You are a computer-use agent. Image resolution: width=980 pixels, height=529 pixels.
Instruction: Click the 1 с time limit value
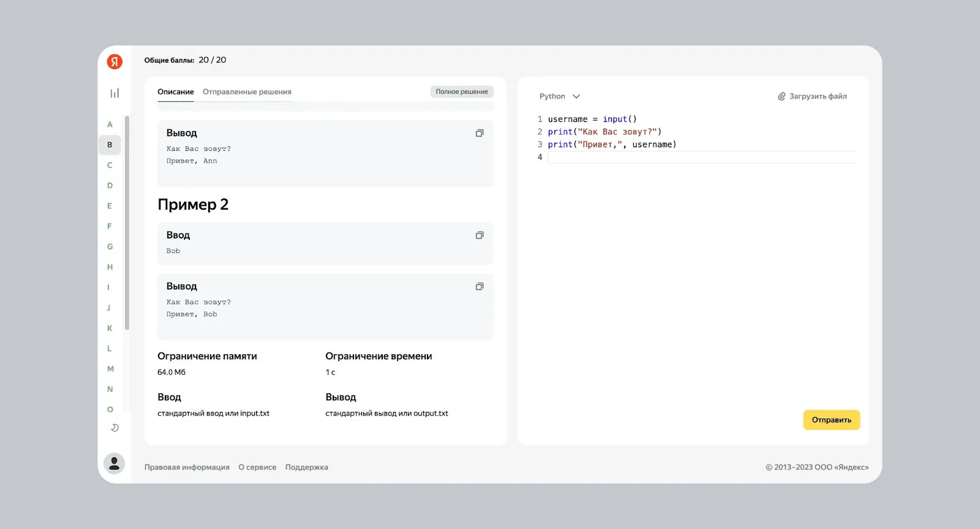pyautogui.click(x=330, y=372)
